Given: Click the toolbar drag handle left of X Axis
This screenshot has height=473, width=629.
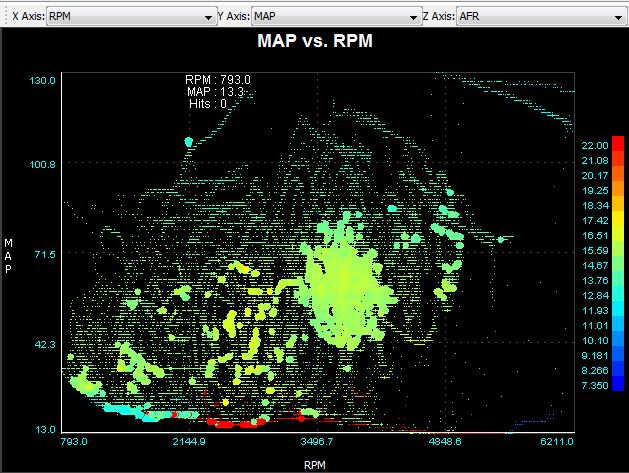Looking at the screenshot, I should tap(5, 17).
